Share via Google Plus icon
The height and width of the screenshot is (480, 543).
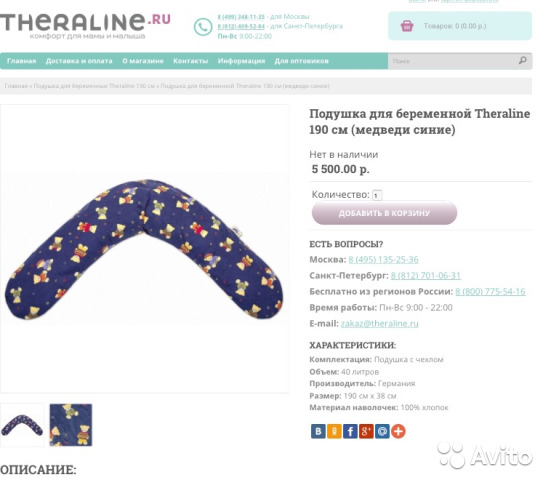coord(366,432)
